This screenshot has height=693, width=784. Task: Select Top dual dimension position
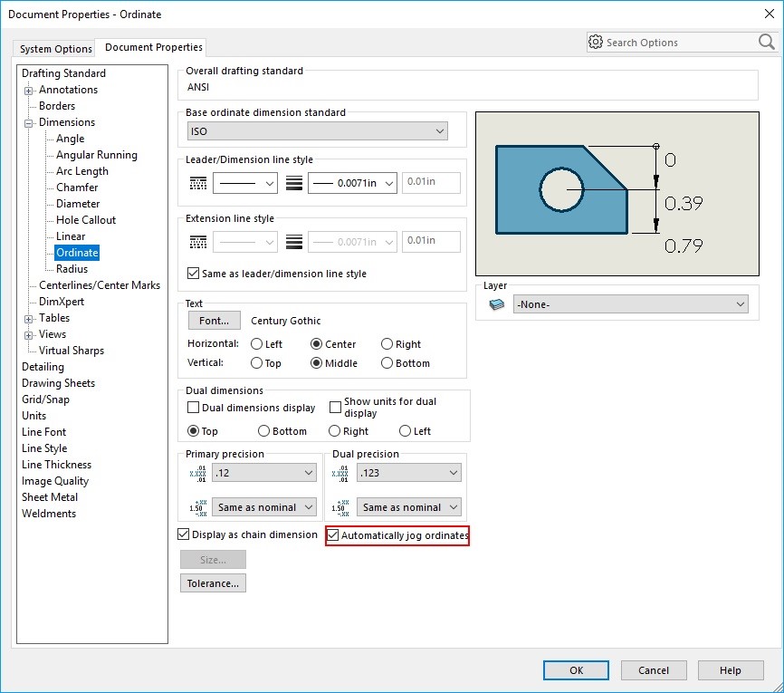[193, 431]
